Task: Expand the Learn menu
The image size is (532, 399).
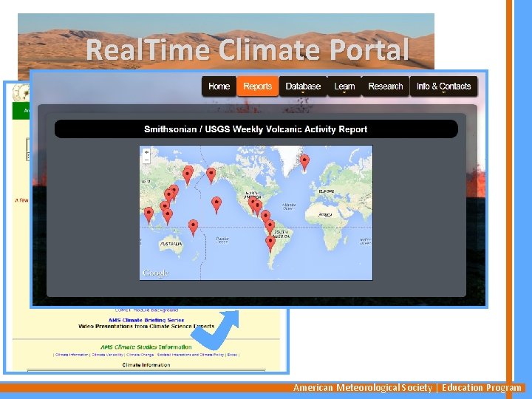Action: click(344, 86)
